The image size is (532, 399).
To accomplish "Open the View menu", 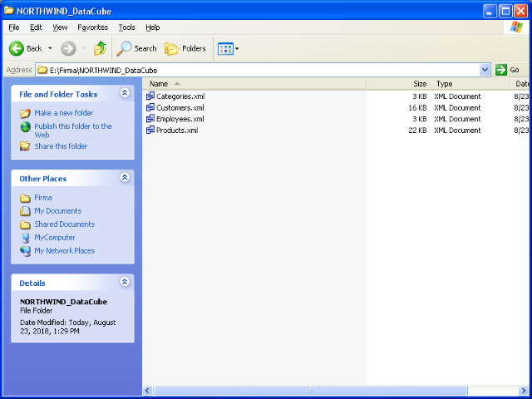I will click(60, 27).
